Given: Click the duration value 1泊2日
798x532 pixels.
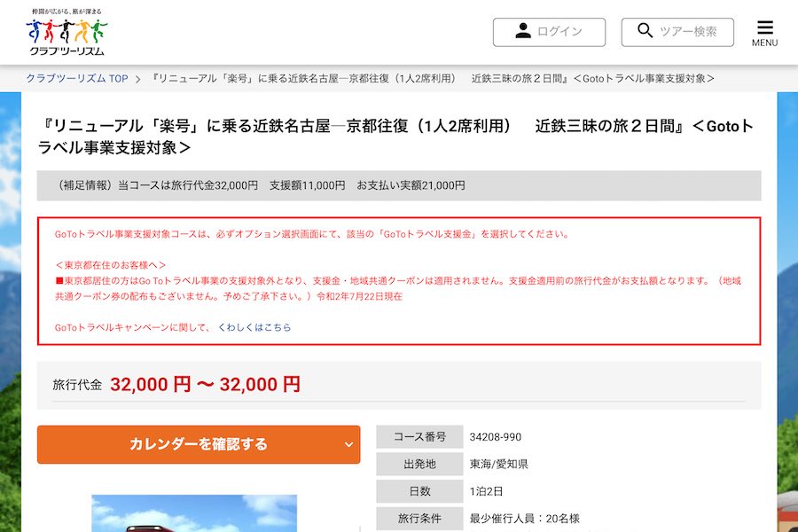Looking at the screenshot, I should pyautogui.click(x=486, y=491).
